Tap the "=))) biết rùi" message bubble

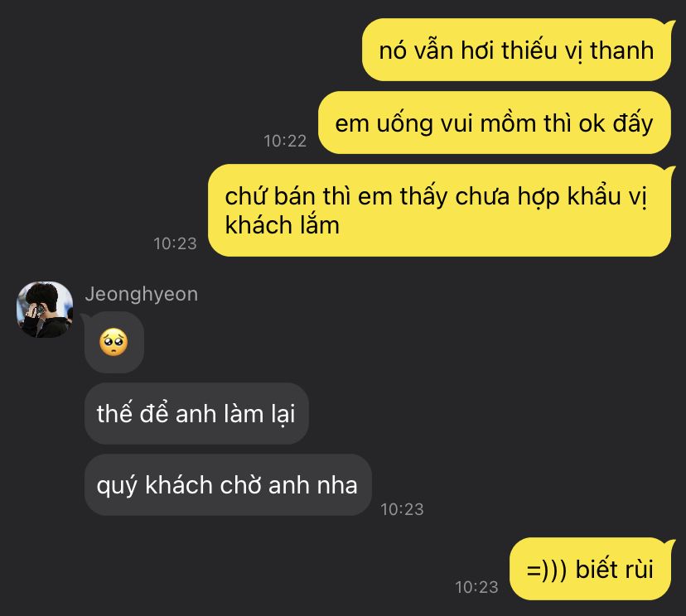[590, 569]
